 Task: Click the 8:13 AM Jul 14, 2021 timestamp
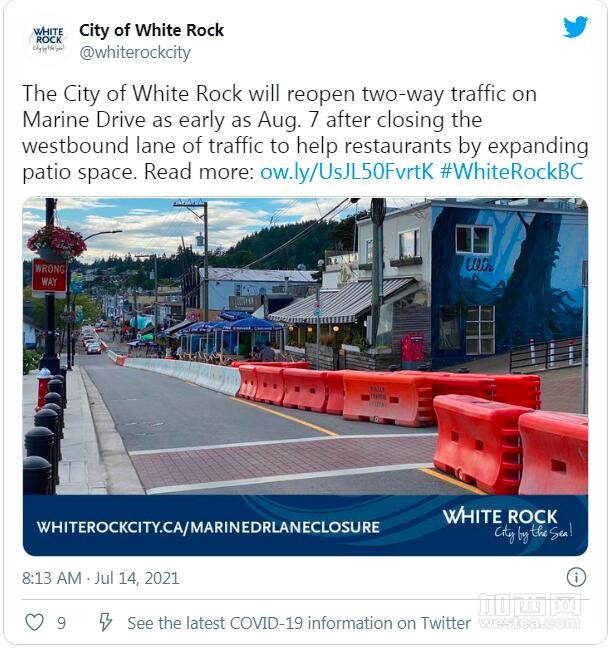click(100, 578)
